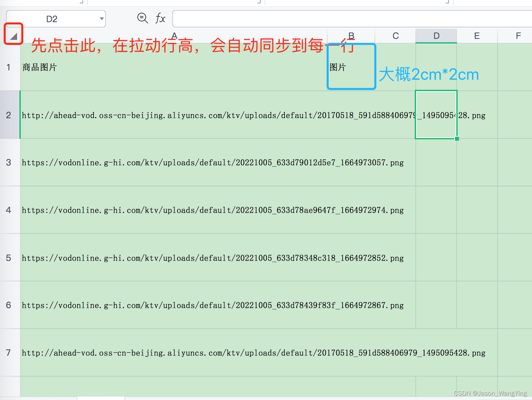Viewport: 532px width, 400px height.
Task: Click cell B1 labeled 图片
Action: click(x=351, y=67)
